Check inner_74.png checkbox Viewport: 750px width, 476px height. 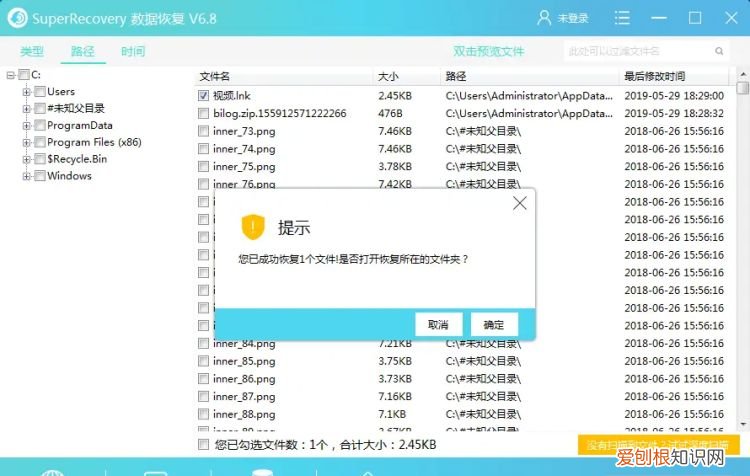click(203, 149)
